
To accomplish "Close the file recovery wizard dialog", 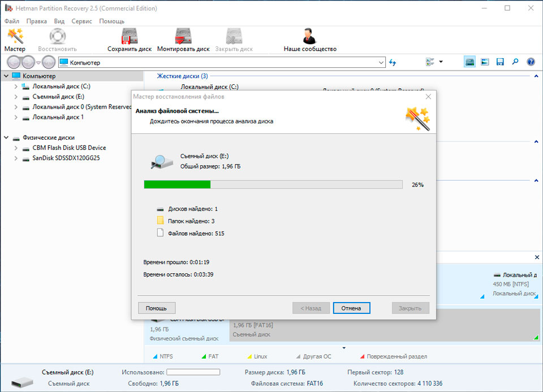I will 428,97.
